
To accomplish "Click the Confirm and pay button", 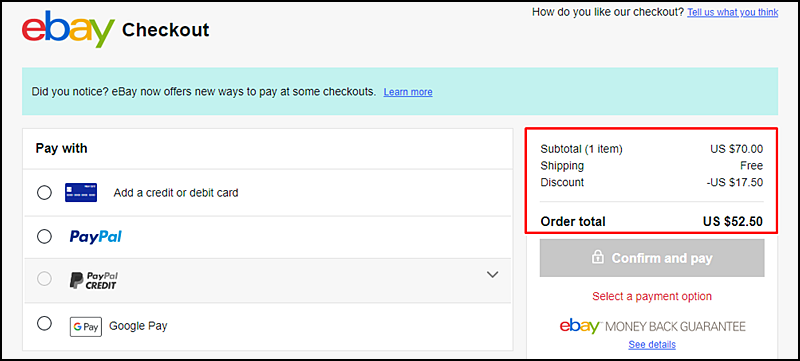I will (652, 258).
